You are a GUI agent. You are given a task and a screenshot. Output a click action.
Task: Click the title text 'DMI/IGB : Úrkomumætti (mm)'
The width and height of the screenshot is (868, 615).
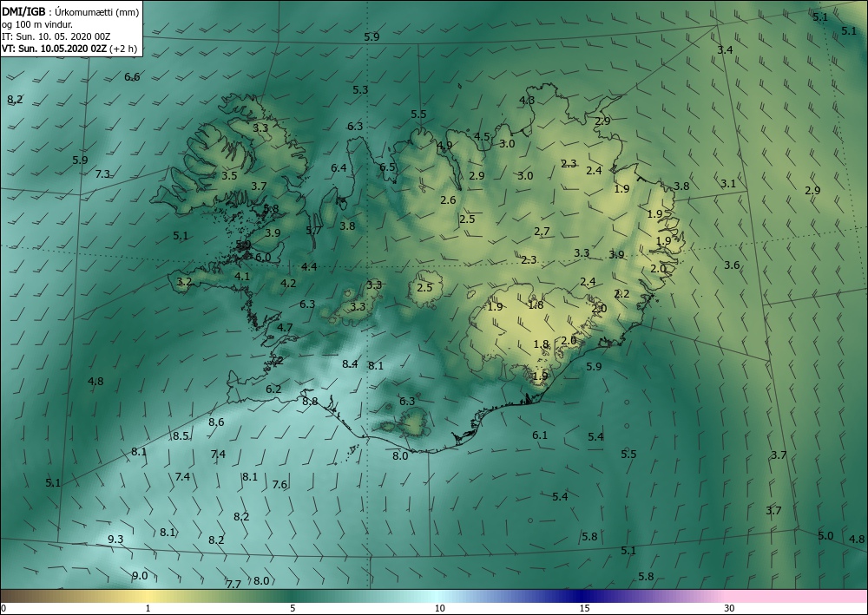pos(69,11)
